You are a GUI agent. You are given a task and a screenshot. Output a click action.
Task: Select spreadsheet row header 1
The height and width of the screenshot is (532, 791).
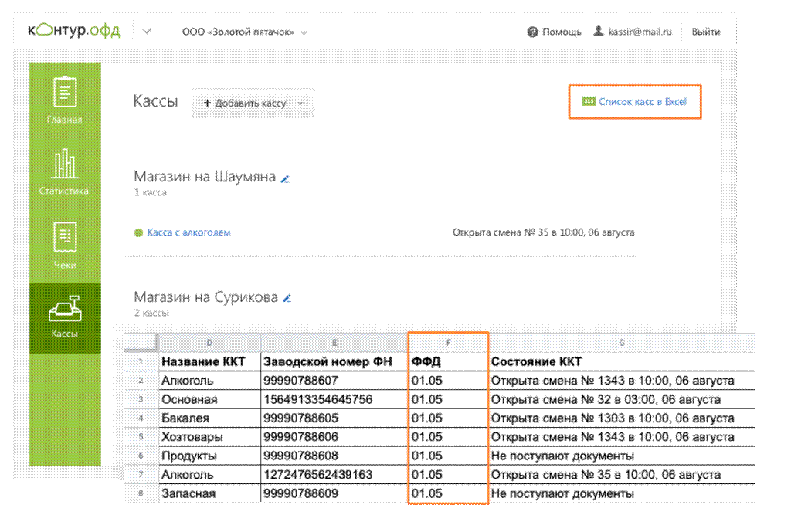click(141, 361)
